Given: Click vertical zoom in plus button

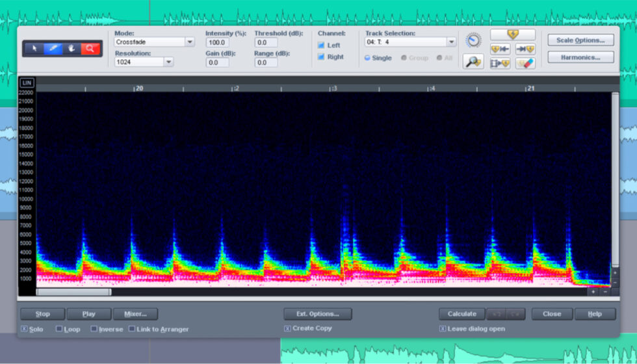Looking at the screenshot, I should (x=615, y=272).
